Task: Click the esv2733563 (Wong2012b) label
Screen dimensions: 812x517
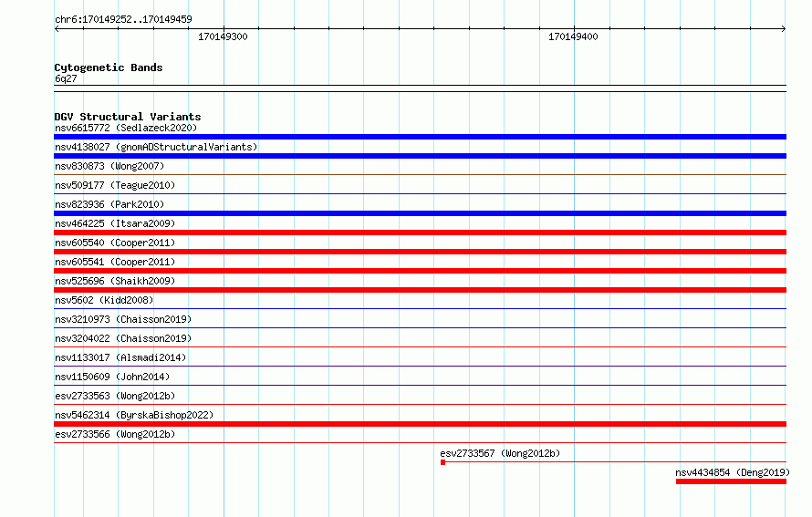Action: pos(115,396)
